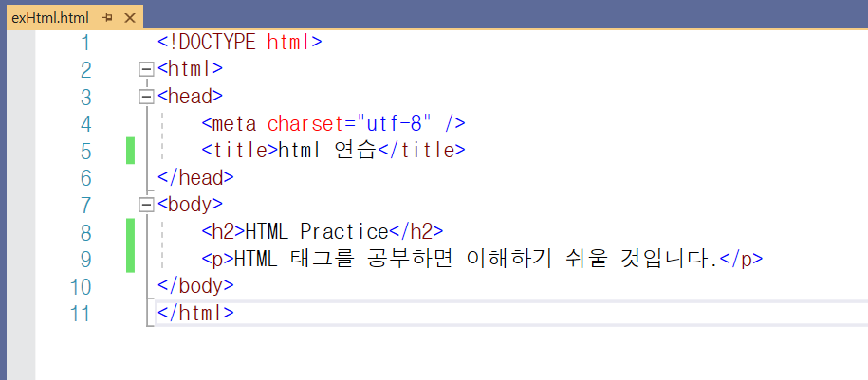Image resolution: width=868 pixels, height=380 pixels.
Task: Click line number 8 in the gutter
Action: [84, 232]
